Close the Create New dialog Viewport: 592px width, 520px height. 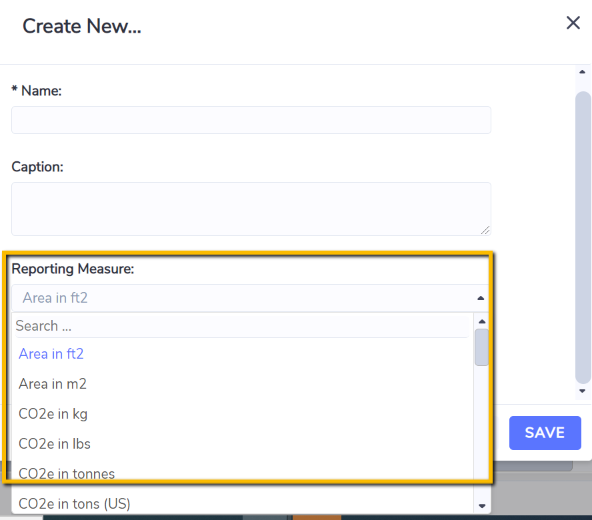click(x=573, y=23)
